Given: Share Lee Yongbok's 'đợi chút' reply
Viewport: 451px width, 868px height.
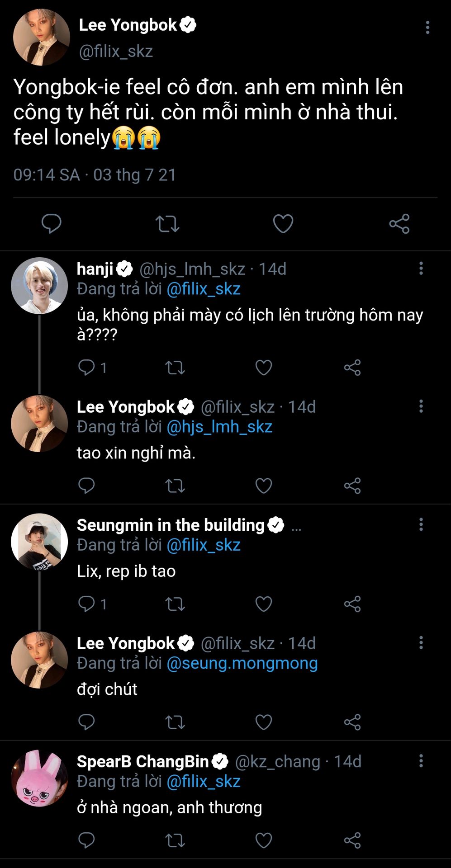Looking at the screenshot, I should [352, 722].
